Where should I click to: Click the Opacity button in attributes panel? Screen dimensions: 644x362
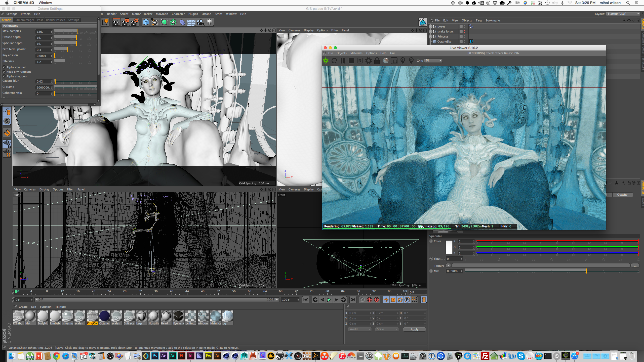(622, 195)
